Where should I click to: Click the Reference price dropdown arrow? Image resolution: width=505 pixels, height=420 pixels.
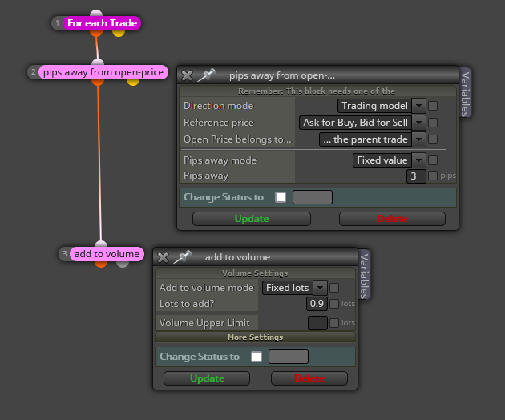418,123
